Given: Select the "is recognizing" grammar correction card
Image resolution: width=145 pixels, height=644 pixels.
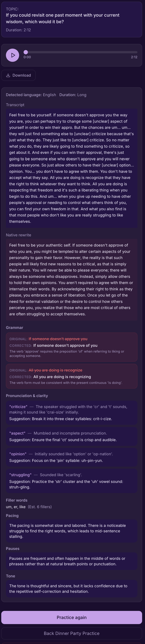Looking at the screenshot, I should 72,376.
